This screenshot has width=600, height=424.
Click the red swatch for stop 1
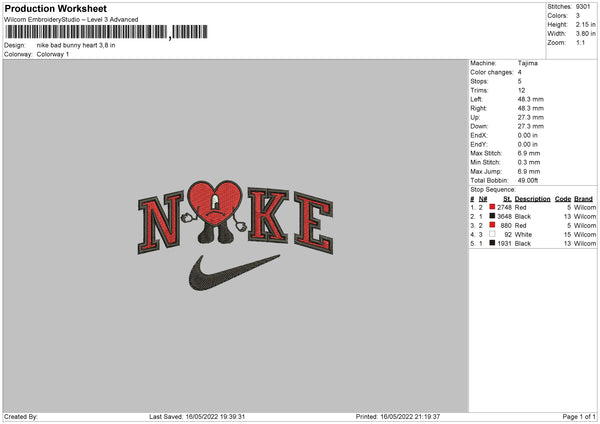click(492, 207)
